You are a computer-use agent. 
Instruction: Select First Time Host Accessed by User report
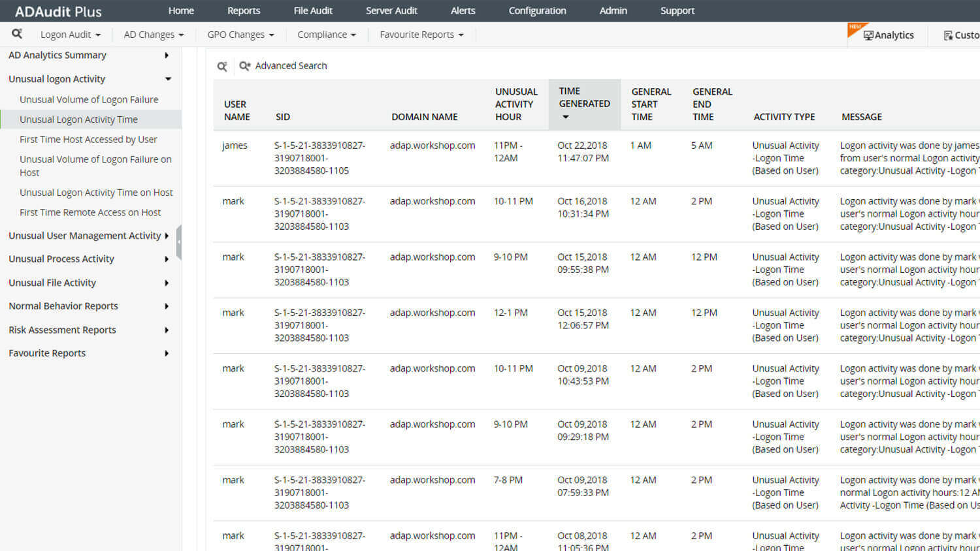pos(89,139)
